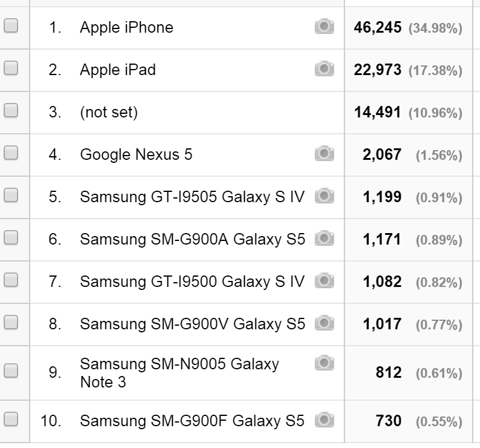Open camera icon for SM-G900V Galaxy S5

pyautogui.click(x=324, y=323)
